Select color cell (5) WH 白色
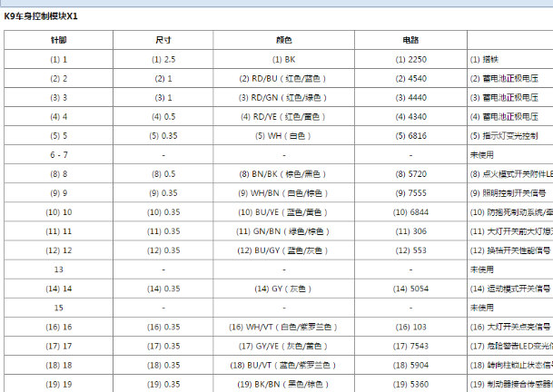The width and height of the screenshot is (553, 392). [x=283, y=136]
